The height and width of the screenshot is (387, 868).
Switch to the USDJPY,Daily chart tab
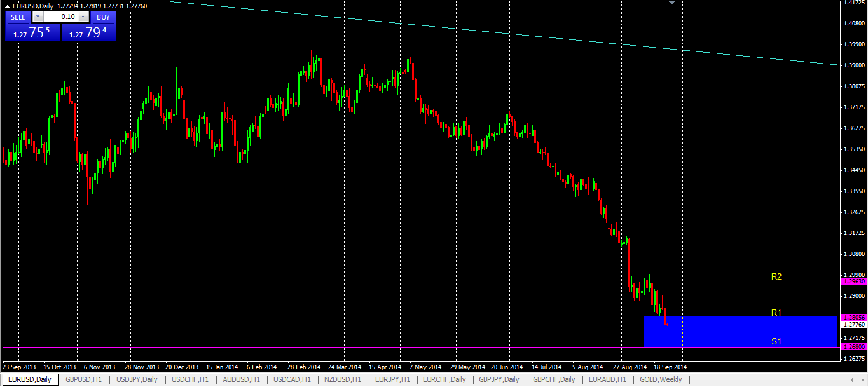coord(137,379)
